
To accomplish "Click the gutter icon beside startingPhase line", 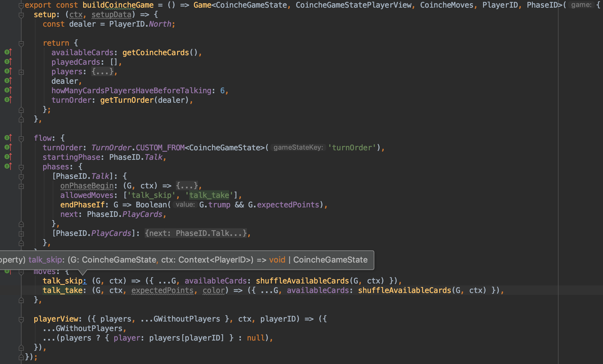I will 8,157.
